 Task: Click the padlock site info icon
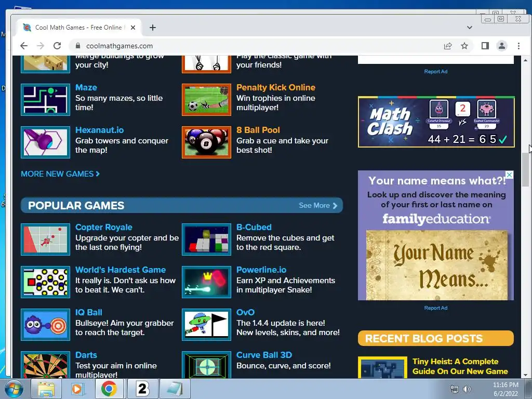click(78, 46)
